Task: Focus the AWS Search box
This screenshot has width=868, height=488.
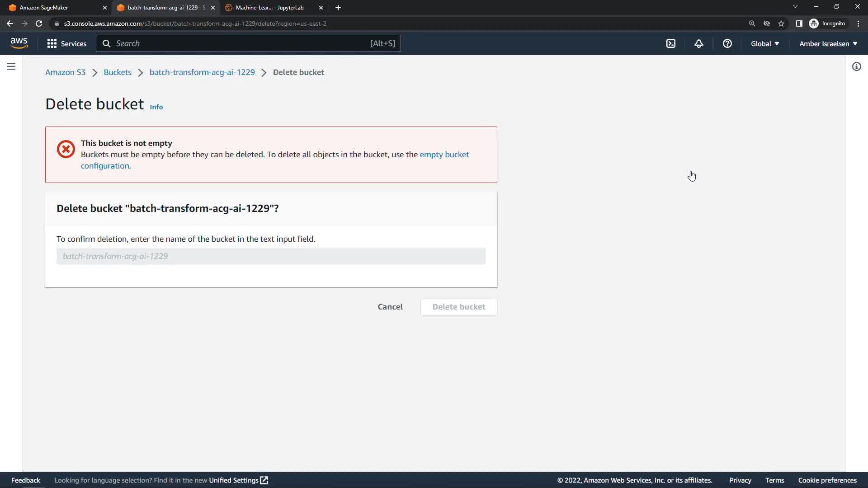Action: click(x=248, y=43)
